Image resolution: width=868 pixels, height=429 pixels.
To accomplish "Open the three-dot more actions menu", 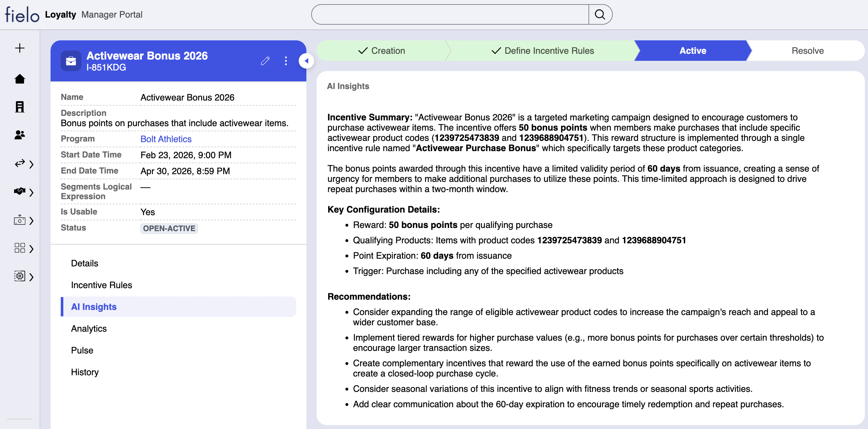I will coord(286,61).
